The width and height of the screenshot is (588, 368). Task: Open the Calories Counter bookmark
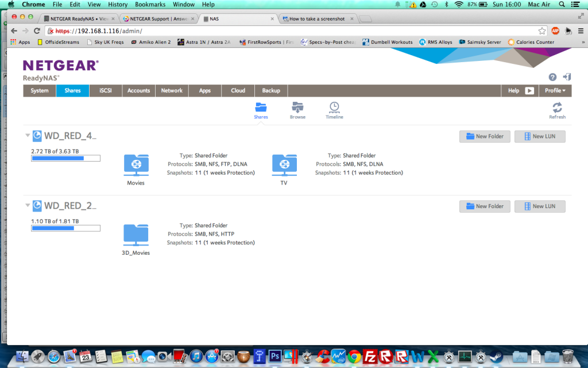(531, 42)
